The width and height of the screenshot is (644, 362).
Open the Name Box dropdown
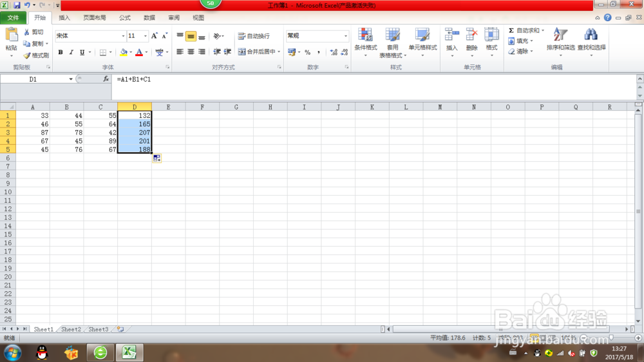pyautogui.click(x=71, y=79)
